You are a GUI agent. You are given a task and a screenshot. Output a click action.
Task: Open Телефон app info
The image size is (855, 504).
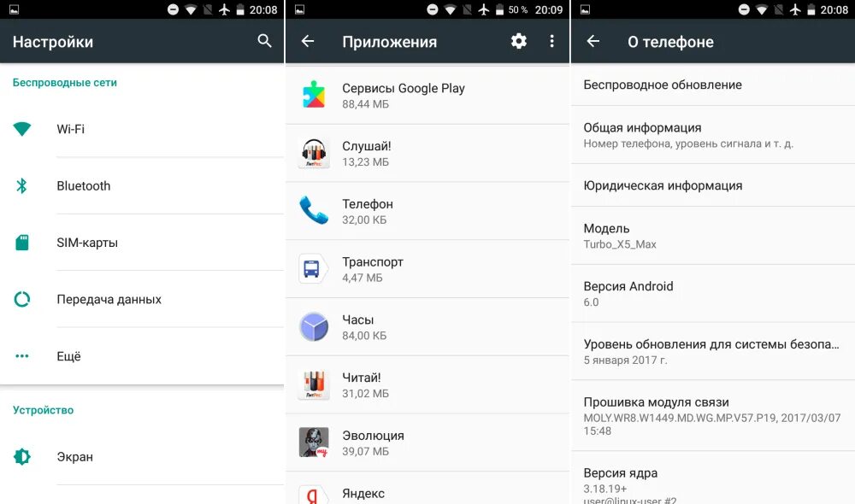[427, 211]
